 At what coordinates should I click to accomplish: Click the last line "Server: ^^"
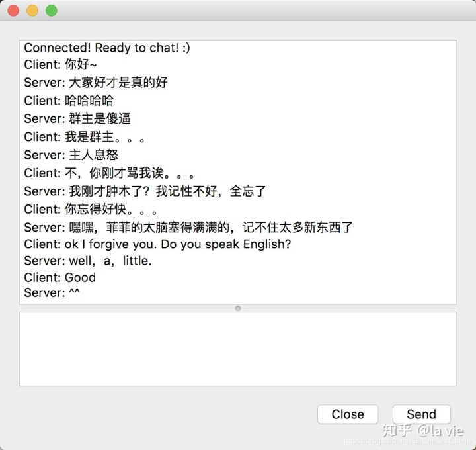click(x=52, y=293)
